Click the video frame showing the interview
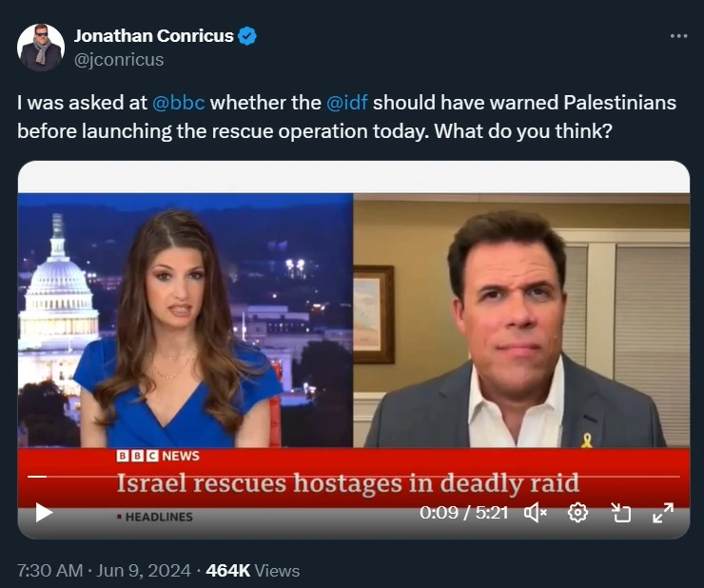704x588 pixels. (x=354, y=321)
